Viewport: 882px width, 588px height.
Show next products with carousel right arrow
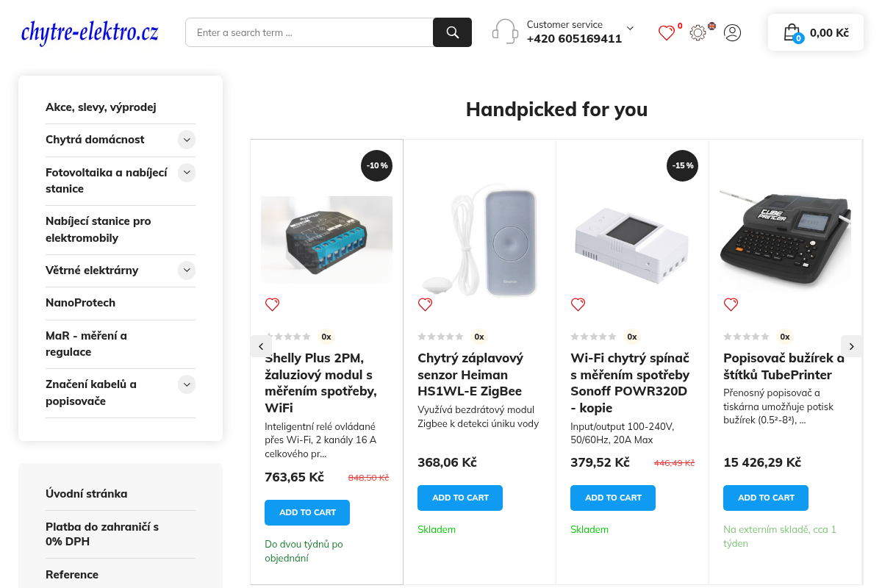pos(852,346)
